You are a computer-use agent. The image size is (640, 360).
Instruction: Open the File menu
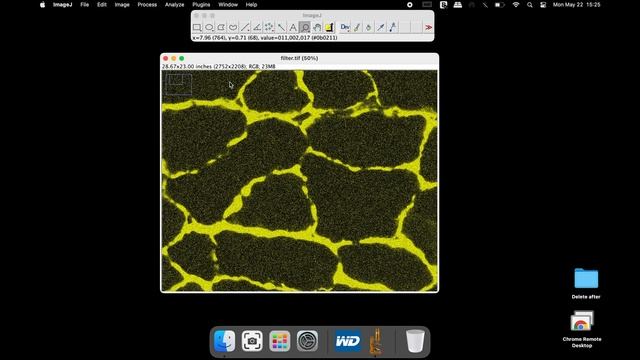coord(84,5)
